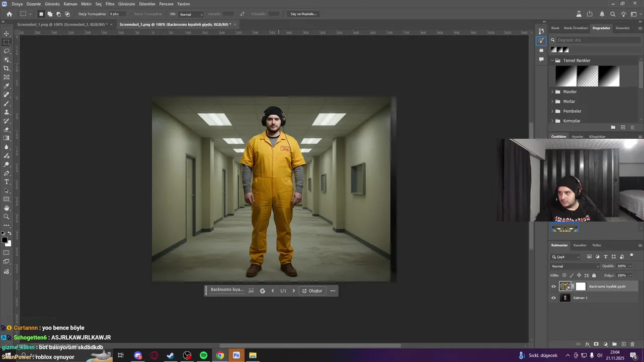This screenshot has width=644, height=362.
Task: Create a new layer group
Action: coord(614,344)
